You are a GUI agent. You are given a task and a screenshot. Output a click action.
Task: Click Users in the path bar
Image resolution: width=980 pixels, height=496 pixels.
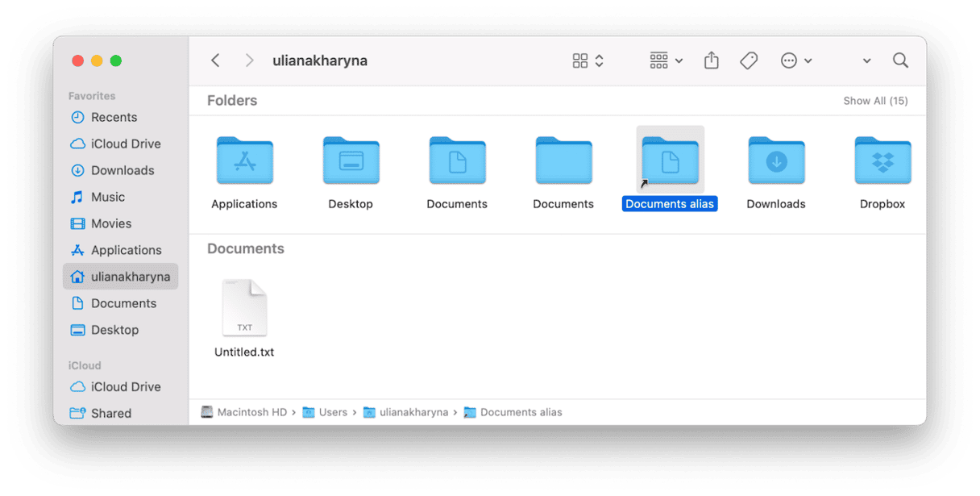(325, 412)
